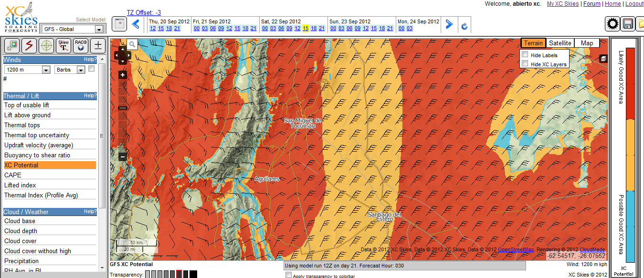Image resolution: width=644 pixels, height=278 pixels.
Task: Open the Barbs wind style dropdown
Action: [70, 70]
